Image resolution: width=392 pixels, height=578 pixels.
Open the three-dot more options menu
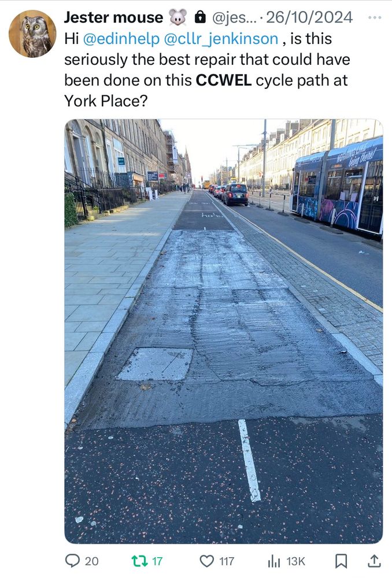(375, 17)
